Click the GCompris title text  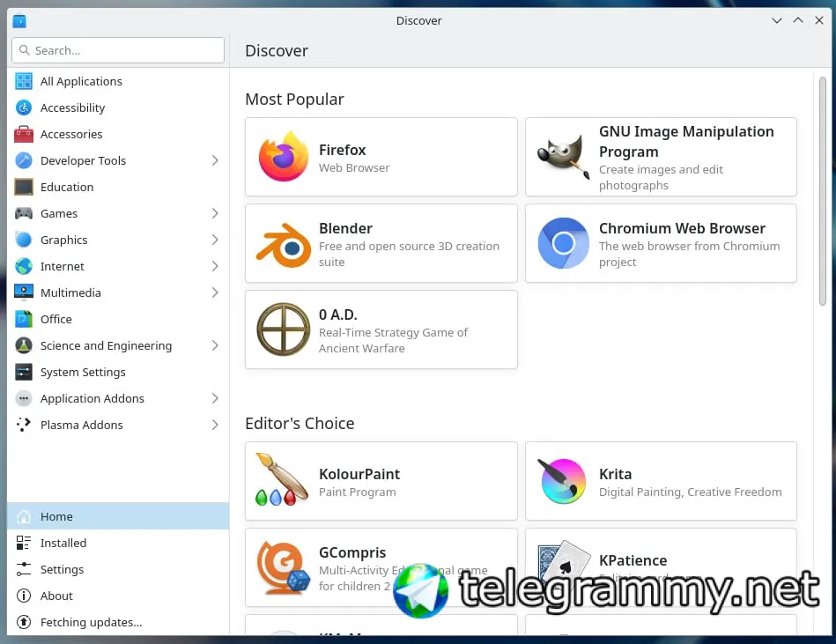(352, 552)
